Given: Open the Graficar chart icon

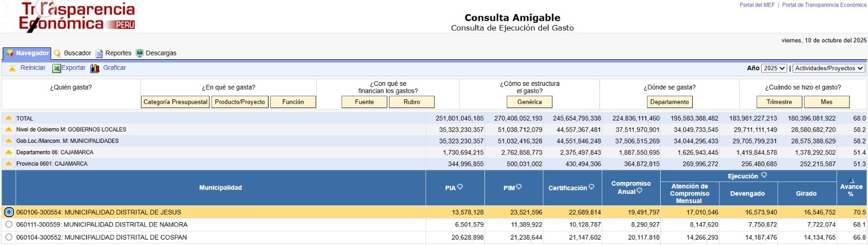Looking at the screenshot, I should (95, 68).
